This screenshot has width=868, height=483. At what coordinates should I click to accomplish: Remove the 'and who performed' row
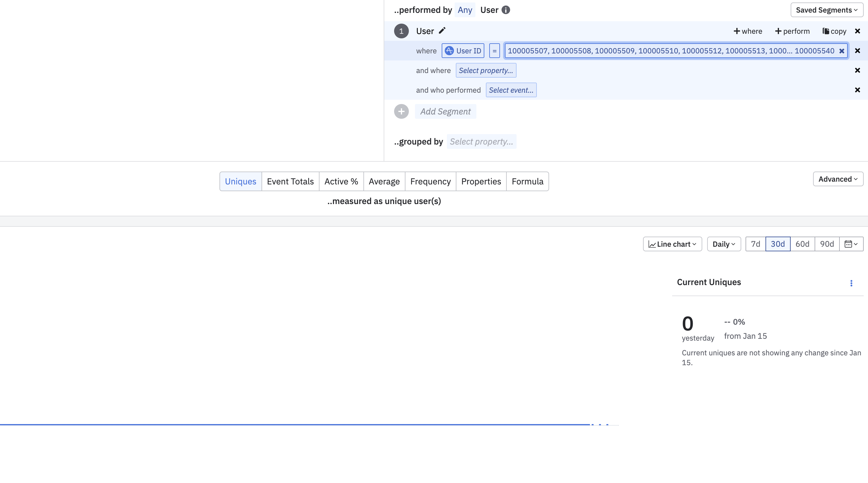(x=857, y=90)
